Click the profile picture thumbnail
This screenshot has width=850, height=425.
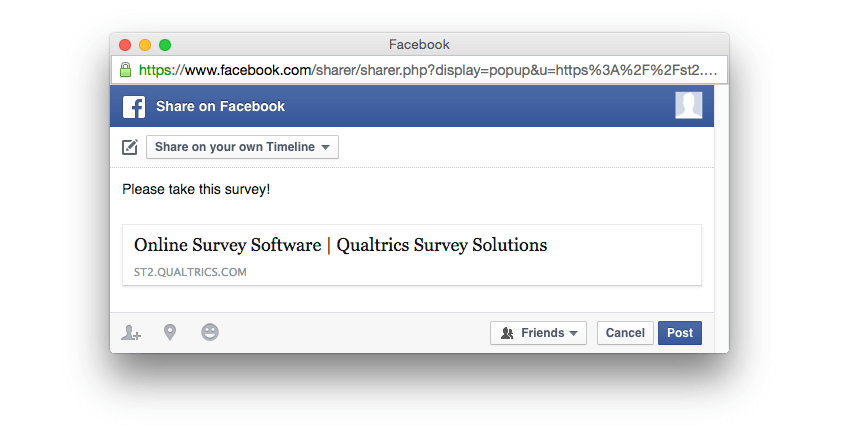[x=688, y=106]
